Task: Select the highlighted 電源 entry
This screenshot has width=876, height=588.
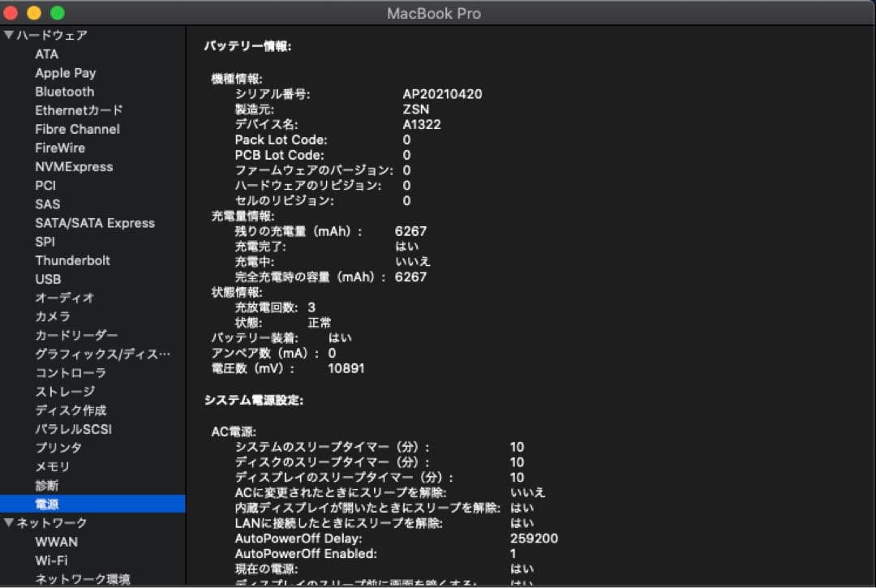Action: click(x=92, y=504)
